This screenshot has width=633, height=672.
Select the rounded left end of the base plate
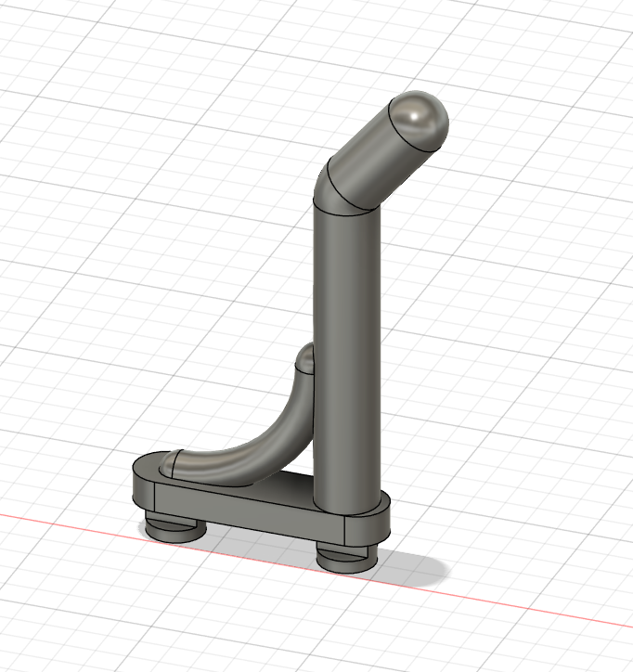coord(143,486)
